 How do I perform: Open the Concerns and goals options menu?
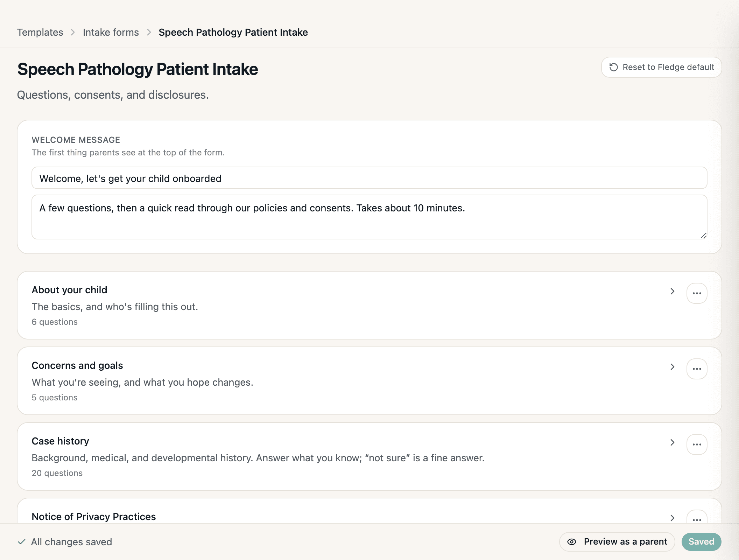pos(697,369)
